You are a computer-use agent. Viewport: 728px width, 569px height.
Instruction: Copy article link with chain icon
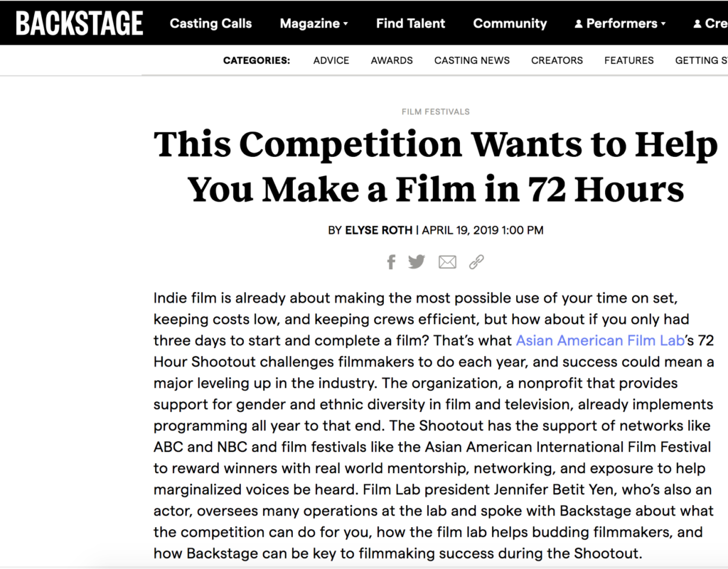(476, 262)
